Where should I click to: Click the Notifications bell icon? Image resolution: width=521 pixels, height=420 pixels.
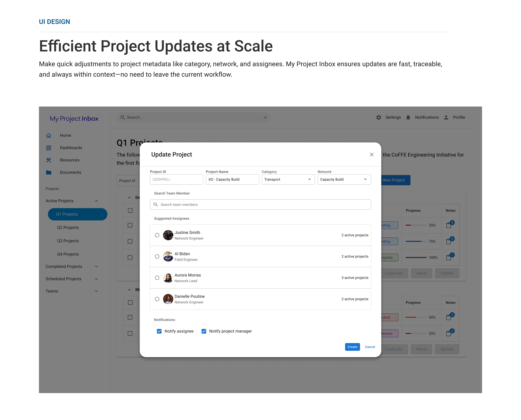click(408, 117)
